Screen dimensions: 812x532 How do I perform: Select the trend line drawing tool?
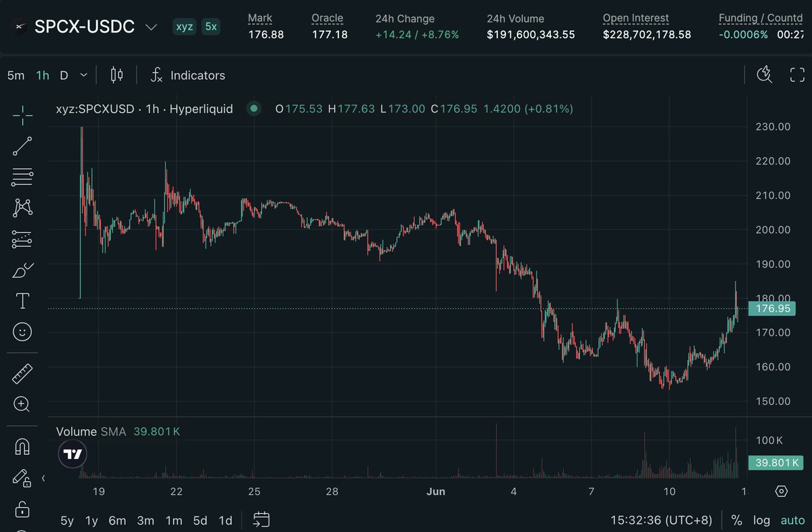[x=22, y=146]
